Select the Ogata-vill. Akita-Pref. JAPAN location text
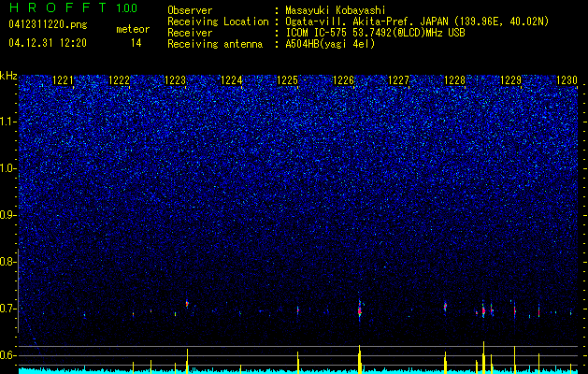This screenshot has width=588, height=374. (417, 22)
